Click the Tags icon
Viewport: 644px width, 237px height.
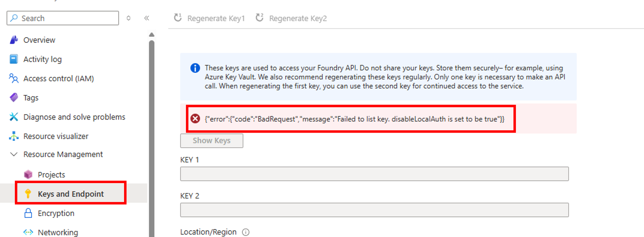(14, 98)
